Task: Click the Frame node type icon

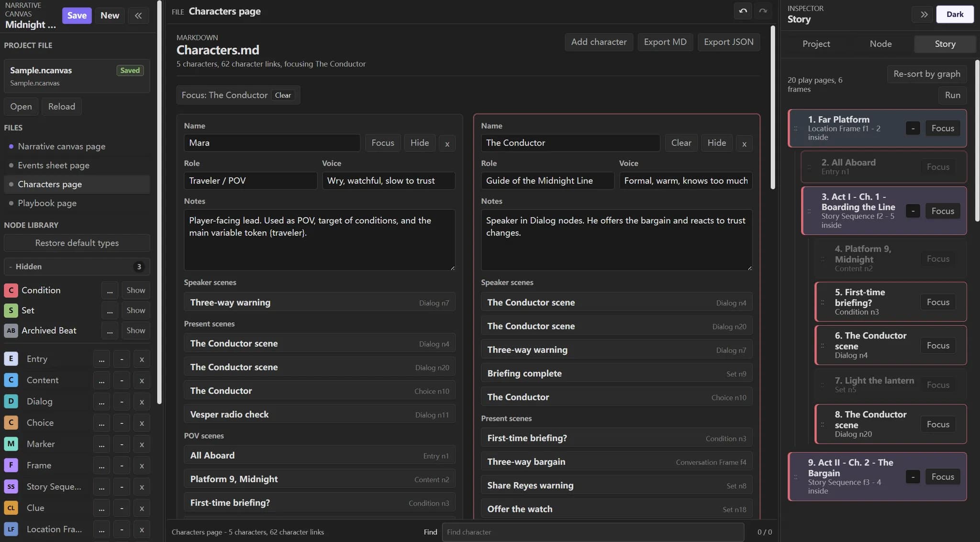Action: (11, 465)
